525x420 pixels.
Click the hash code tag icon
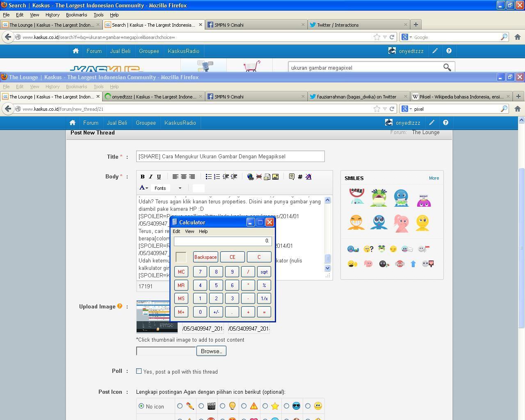click(x=300, y=177)
